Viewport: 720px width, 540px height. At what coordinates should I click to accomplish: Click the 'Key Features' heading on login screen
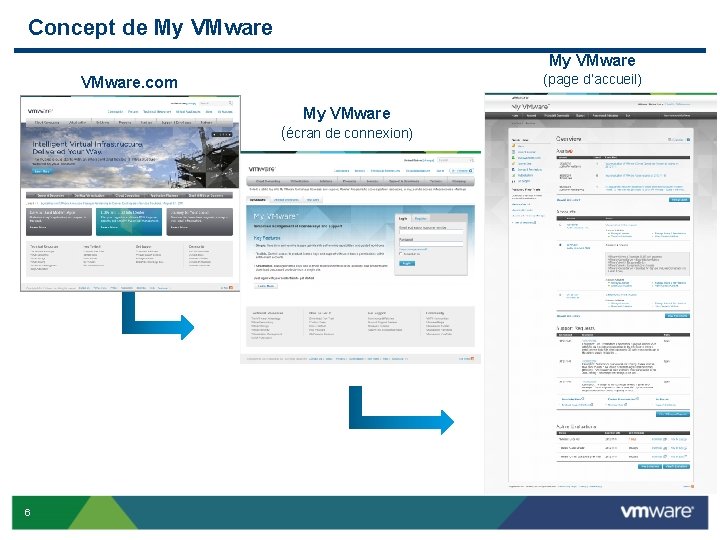point(267,238)
